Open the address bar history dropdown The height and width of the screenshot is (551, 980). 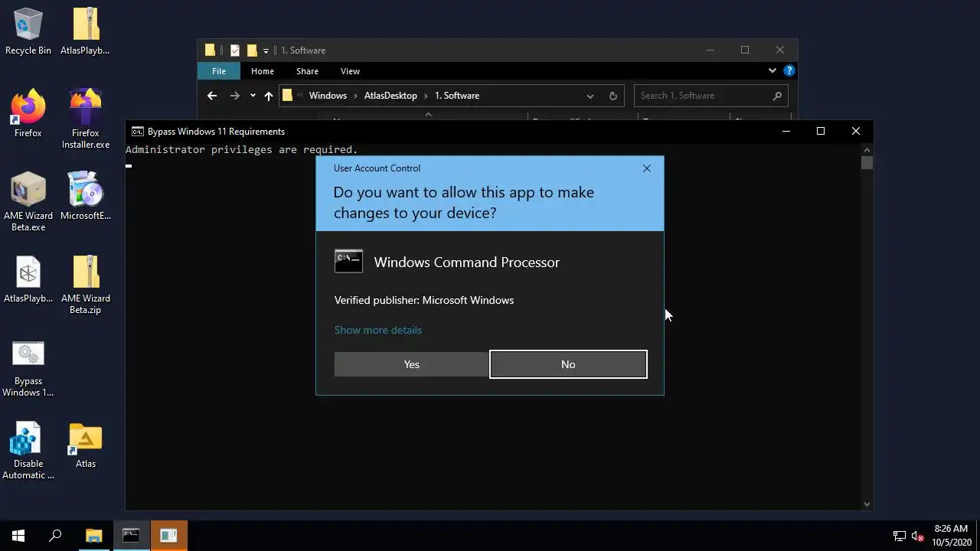[x=590, y=96]
